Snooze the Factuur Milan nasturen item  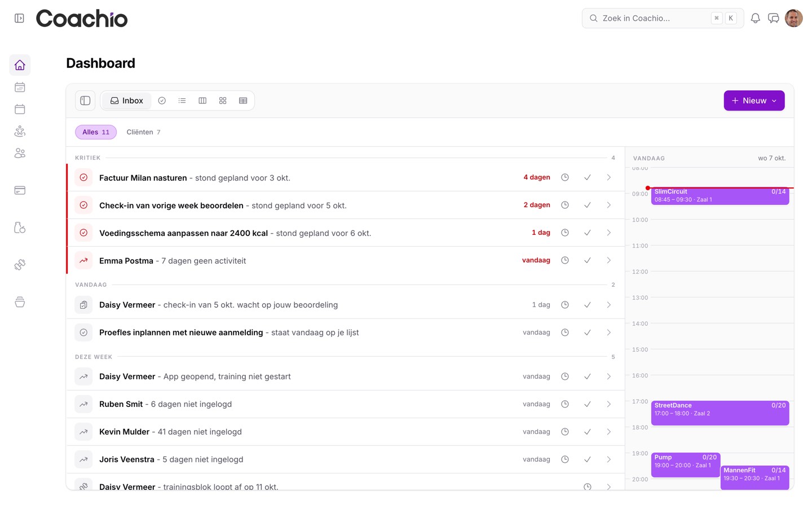(x=565, y=177)
